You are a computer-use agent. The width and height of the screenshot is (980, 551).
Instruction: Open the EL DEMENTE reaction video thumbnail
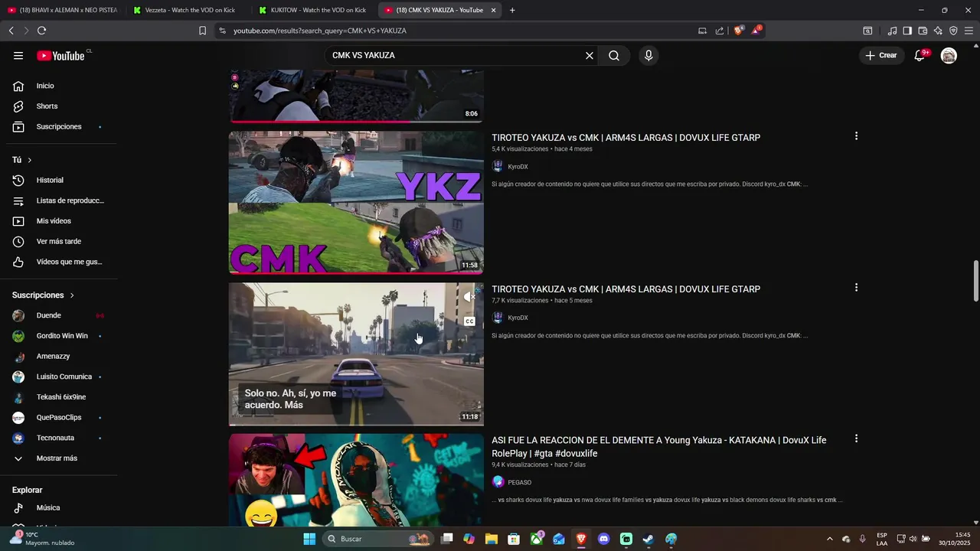[356, 480]
